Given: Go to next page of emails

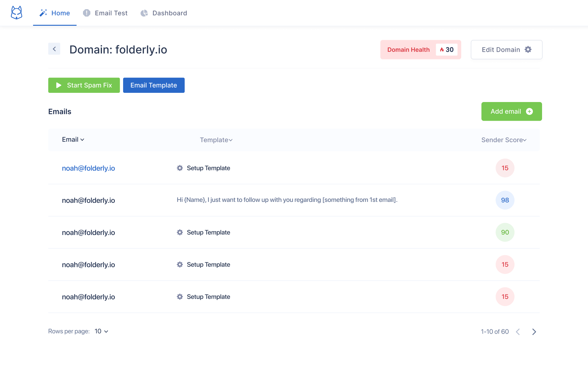Looking at the screenshot, I should pos(534,332).
